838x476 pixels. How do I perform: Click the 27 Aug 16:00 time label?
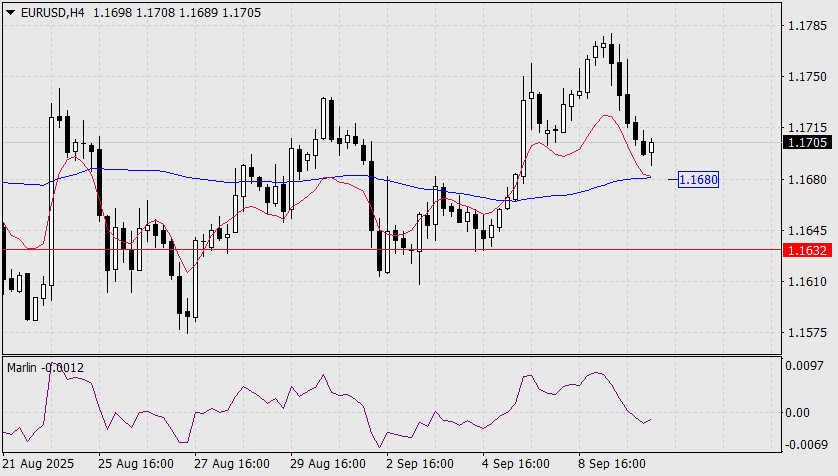point(231,464)
